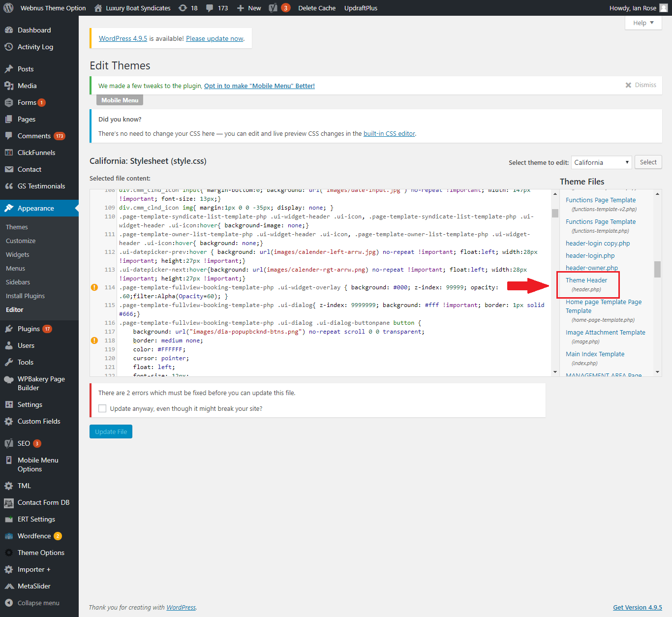Open Main Index Template file
The image size is (672, 617).
(595, 358)
